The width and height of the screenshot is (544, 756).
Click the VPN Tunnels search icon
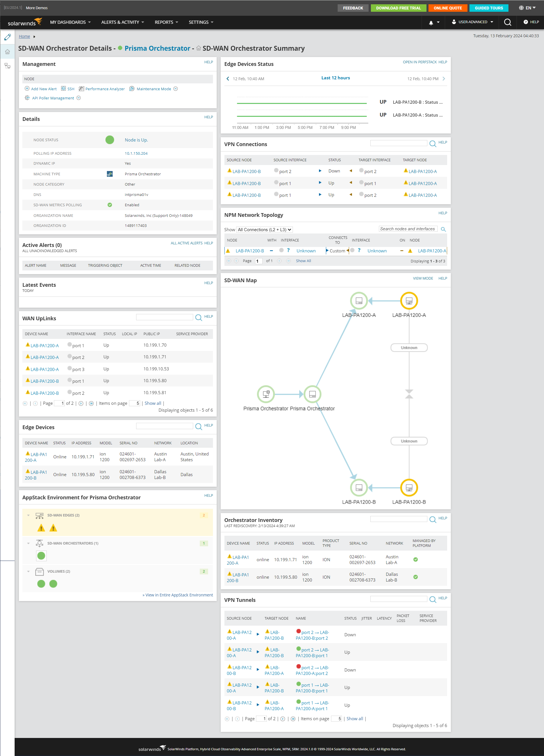(433, 599)
